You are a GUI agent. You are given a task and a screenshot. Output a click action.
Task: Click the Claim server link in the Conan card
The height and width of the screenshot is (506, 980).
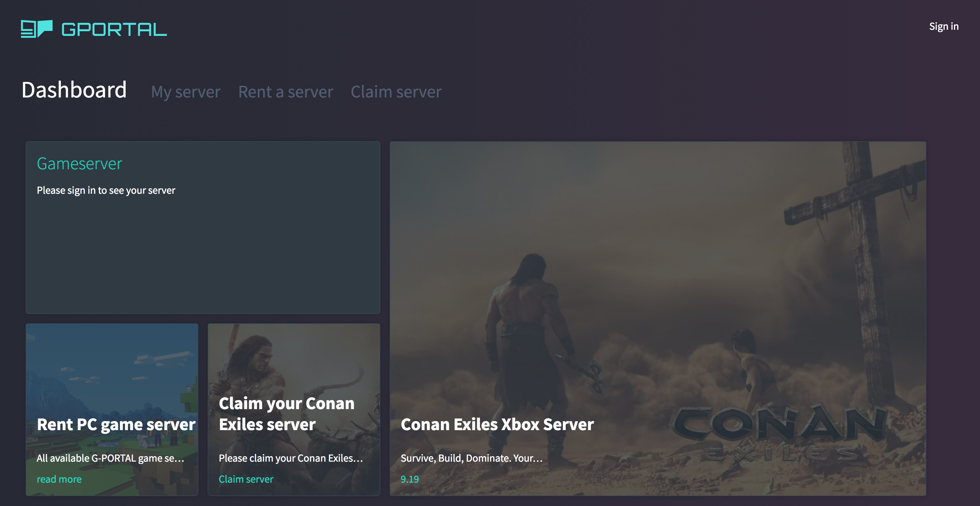246,479
